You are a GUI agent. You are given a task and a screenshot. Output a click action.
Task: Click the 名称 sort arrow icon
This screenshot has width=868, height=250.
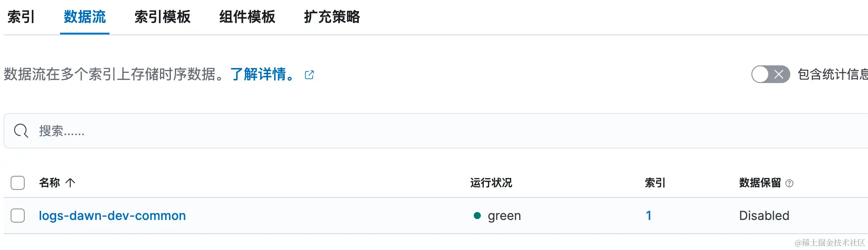tap(70, 183)
